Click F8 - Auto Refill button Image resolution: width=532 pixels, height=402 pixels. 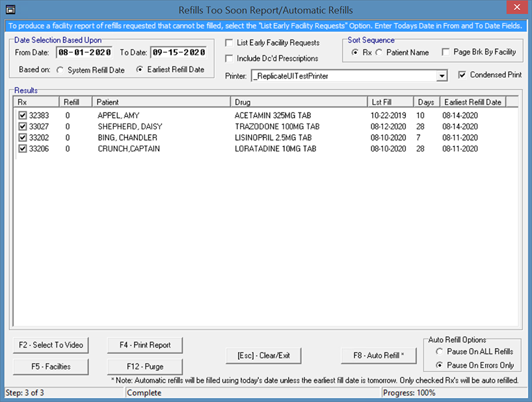pos(379,355)
